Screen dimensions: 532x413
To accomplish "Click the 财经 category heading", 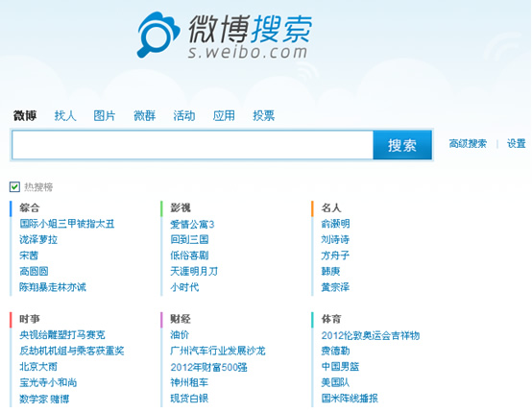I will tap(181, 319).
